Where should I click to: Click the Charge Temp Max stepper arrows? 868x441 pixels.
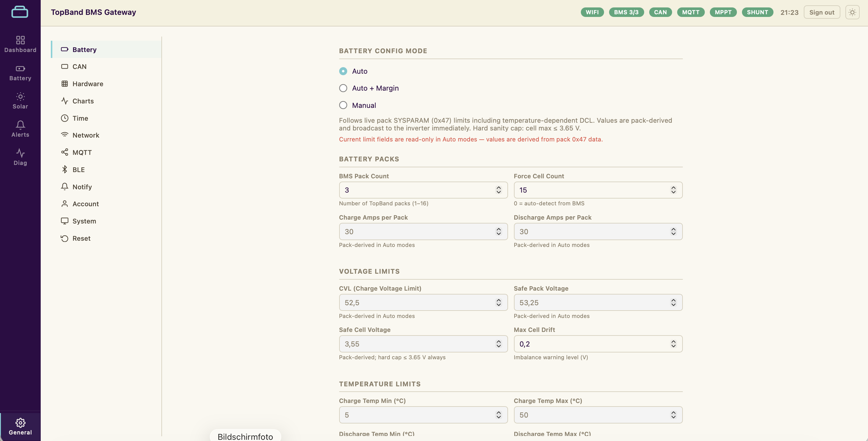tap(673, 415)
